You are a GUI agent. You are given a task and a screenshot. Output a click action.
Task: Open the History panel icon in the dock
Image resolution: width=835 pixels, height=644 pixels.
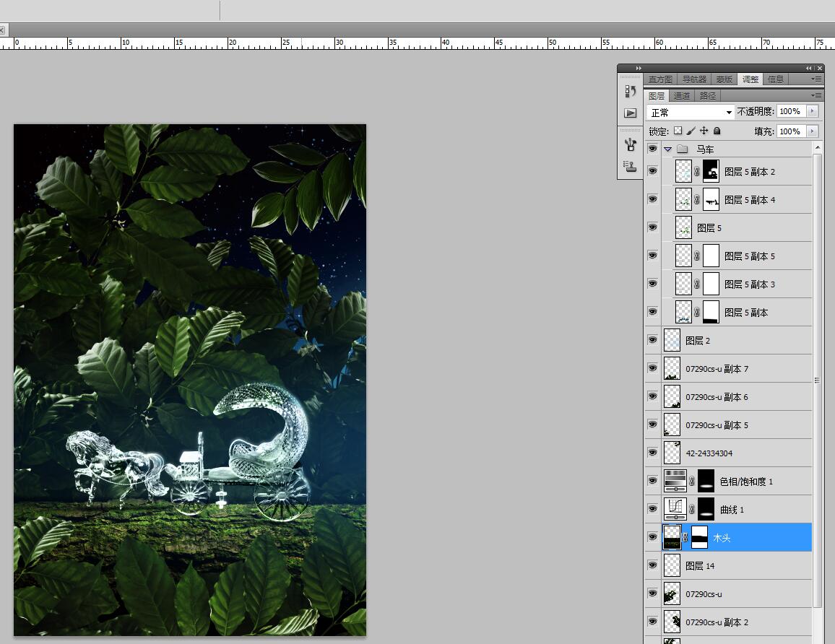pos(630,92)
